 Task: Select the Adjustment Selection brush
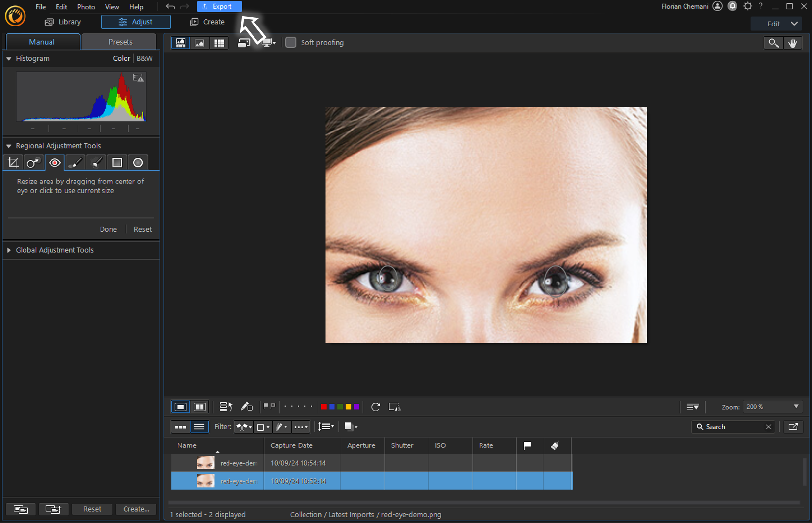pos(96,162)
